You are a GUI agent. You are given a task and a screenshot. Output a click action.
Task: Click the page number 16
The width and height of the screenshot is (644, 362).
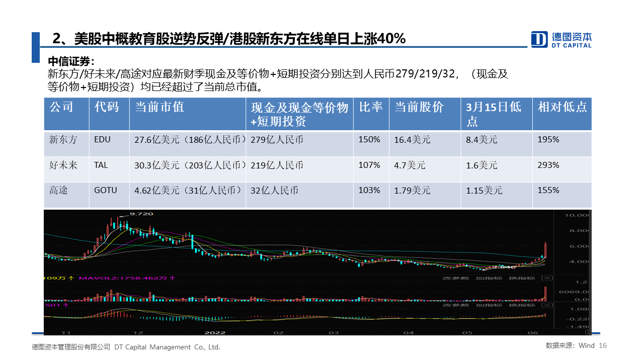click(603, 346)
